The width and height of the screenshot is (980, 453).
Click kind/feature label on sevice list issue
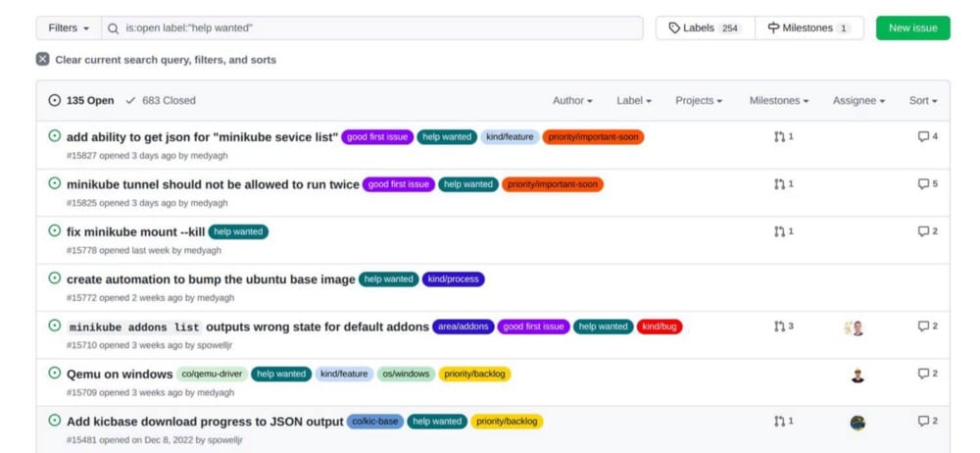(510, 137)
